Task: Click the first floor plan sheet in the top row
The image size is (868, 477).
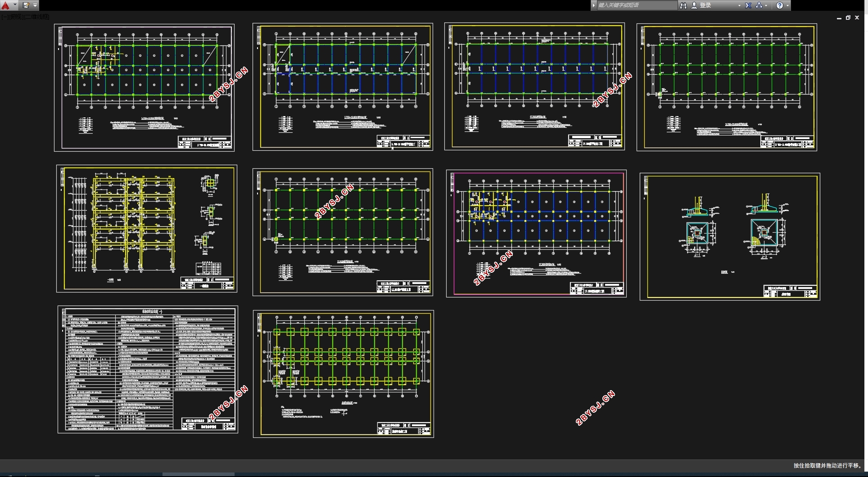Action: (144, 87)
